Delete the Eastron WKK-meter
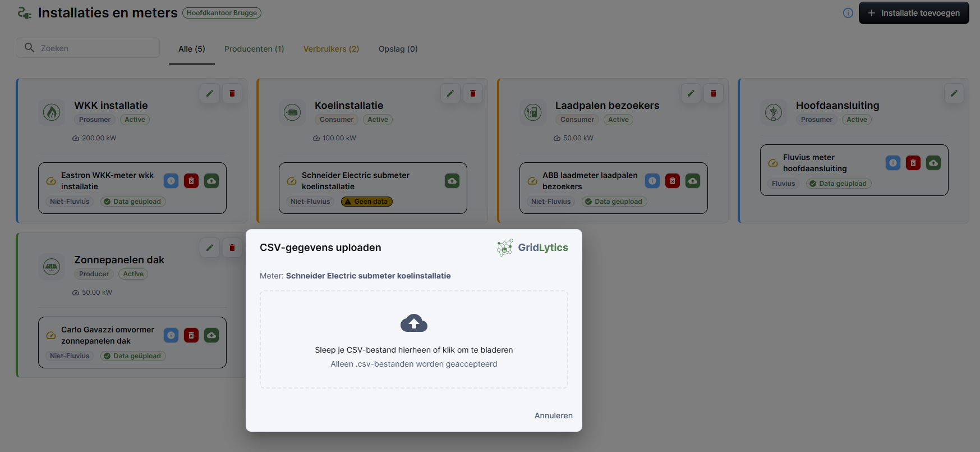 point(191,181)
